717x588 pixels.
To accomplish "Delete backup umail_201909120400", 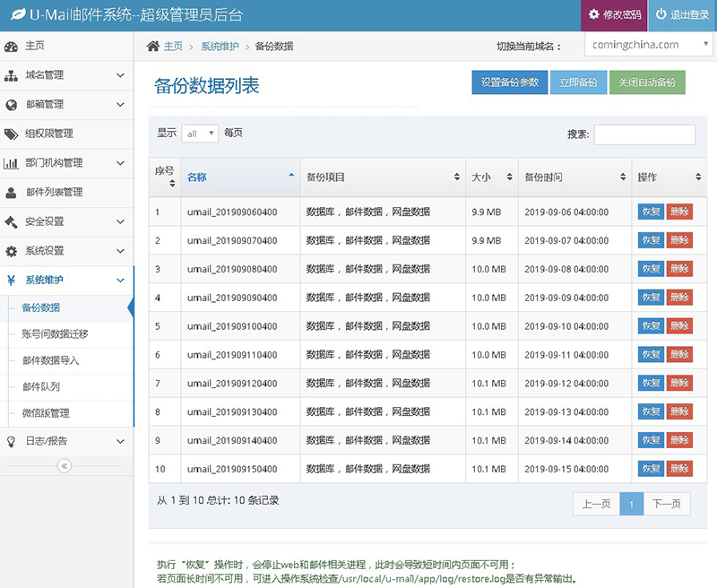I will coord(679,383).
